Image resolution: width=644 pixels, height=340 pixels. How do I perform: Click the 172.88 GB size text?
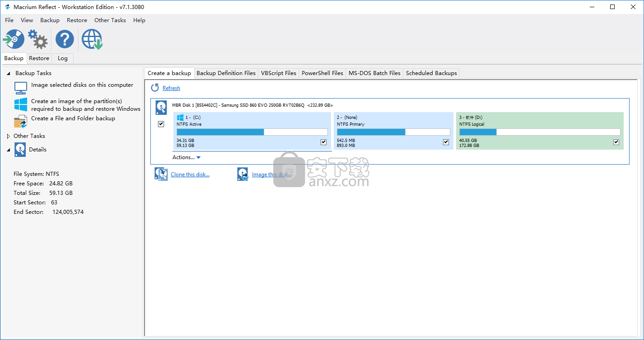click(469, 146)
